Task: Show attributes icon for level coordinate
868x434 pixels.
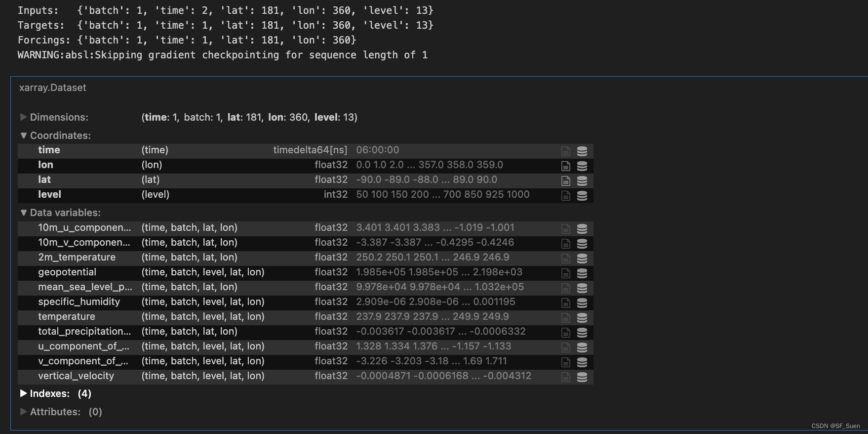Action: click(x=566, y=195)
